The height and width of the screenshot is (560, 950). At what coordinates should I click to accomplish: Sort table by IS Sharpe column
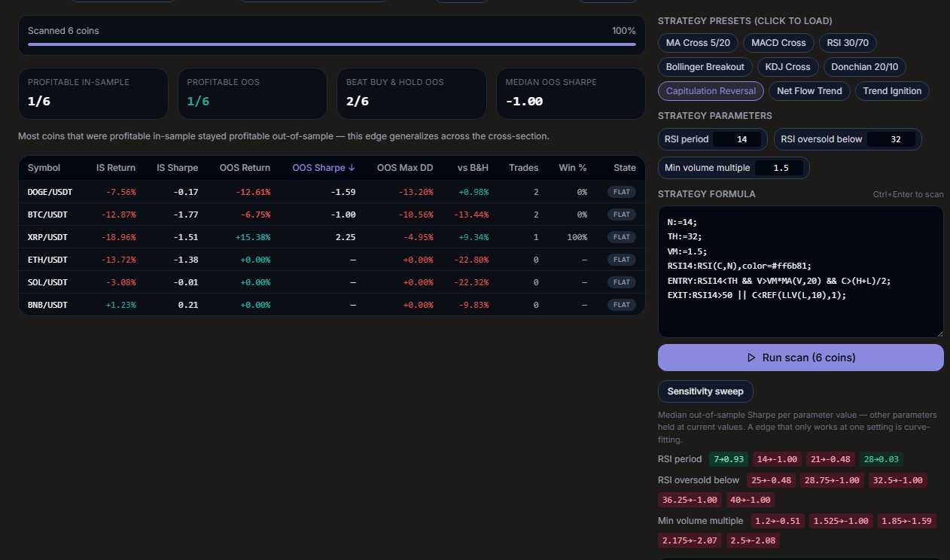[x=178, y=168]
